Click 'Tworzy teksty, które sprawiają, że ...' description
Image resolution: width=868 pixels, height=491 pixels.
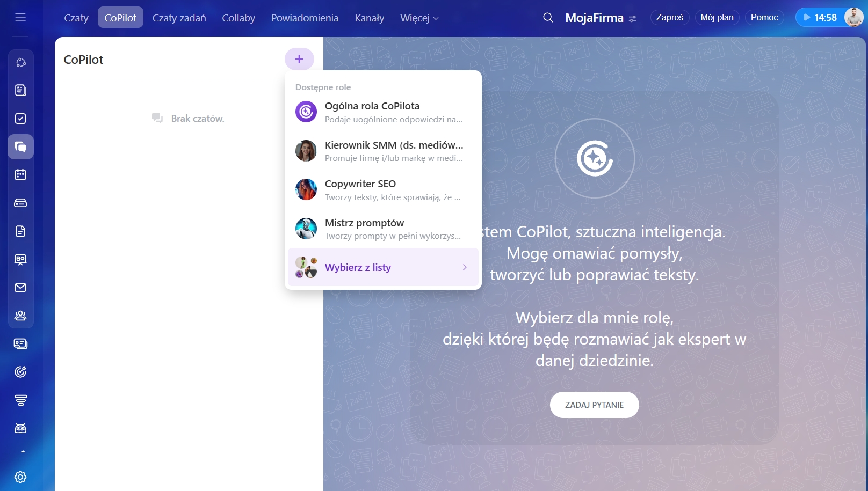[393, 197]
